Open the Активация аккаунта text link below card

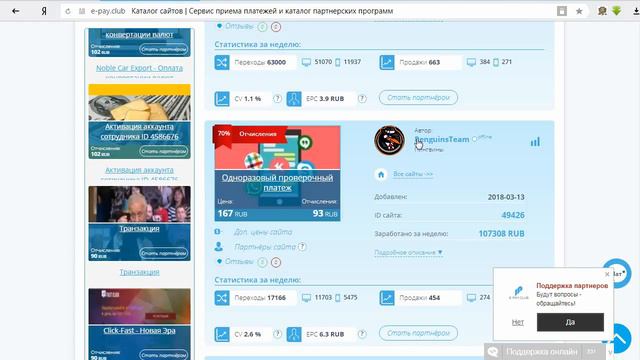click(x=140, y=170)
